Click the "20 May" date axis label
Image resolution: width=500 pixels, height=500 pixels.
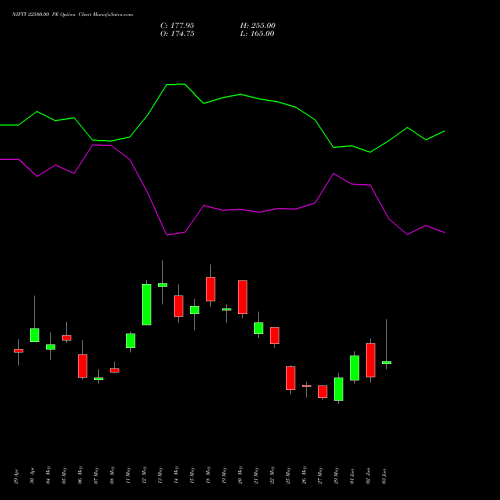point(240,475)
